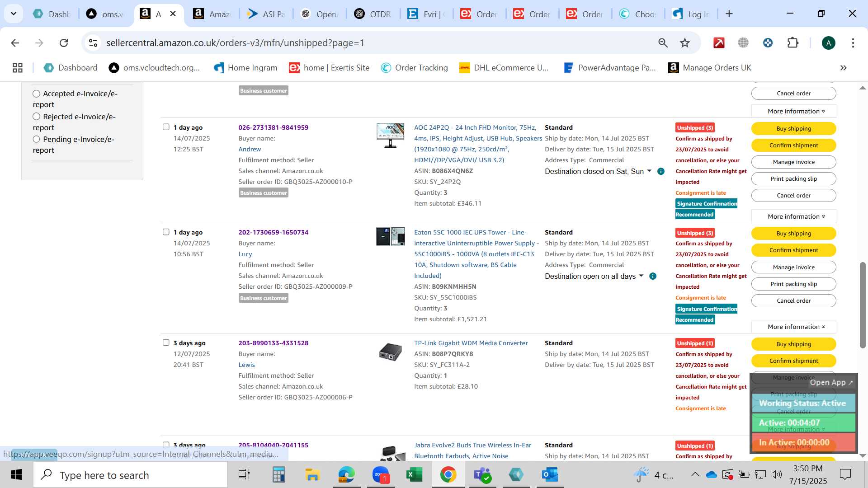Switch to the Evri tab
This screenshot has width=868, height=488.
point(427,14)
